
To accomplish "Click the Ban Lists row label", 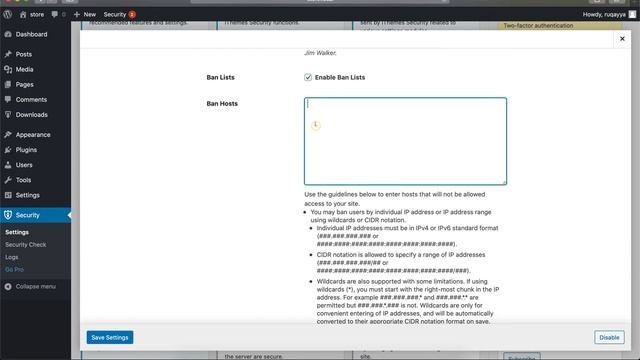I will [220, 77].
